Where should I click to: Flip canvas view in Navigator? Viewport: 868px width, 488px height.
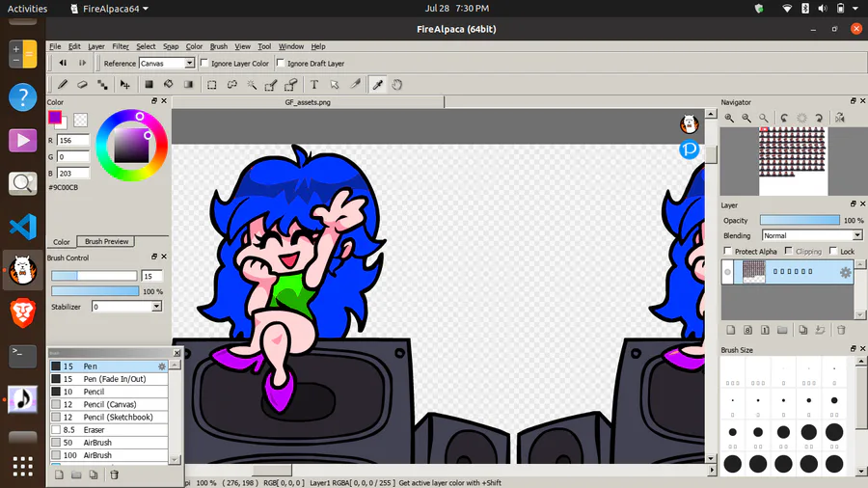[840, 118]
